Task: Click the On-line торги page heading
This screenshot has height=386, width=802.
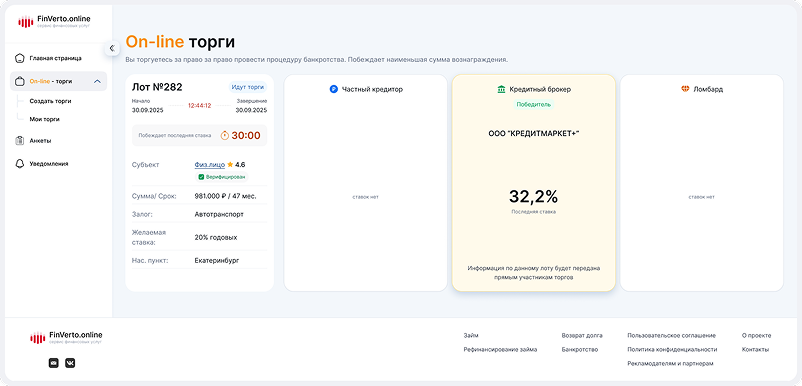Action: point(181,42)
